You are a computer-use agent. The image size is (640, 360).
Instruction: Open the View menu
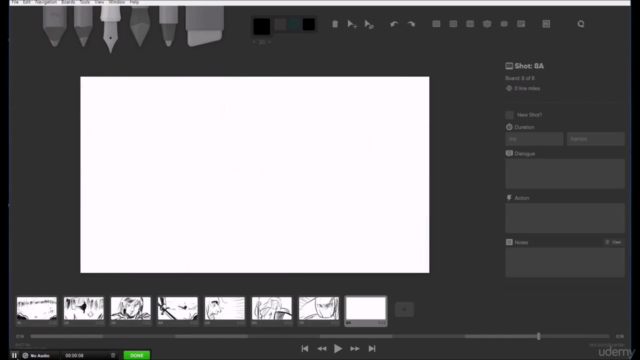[99, 2]
